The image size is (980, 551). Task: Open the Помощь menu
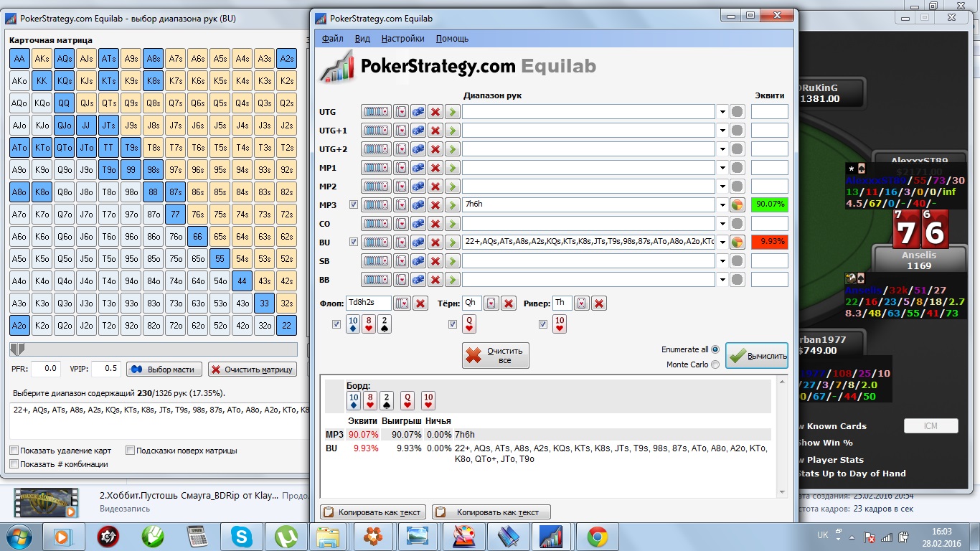tap(452, 39)
